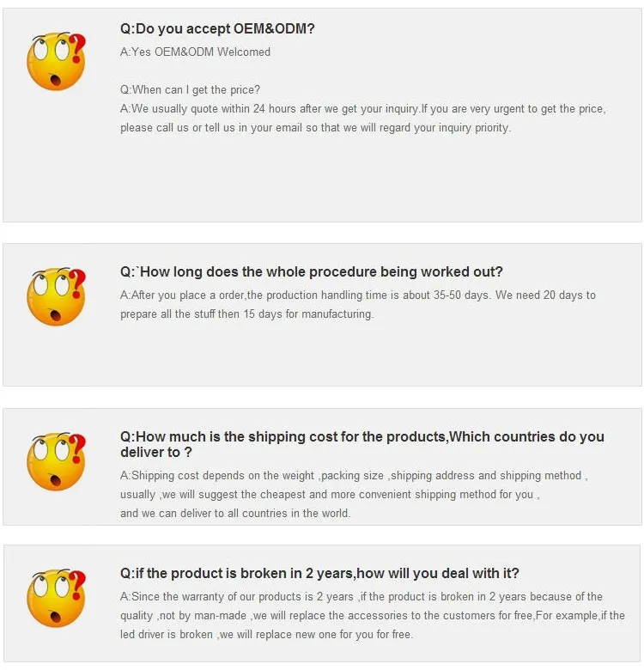Select the line suggesting the cheapest shipping method
The width and height of the screenshot is (644, 670).
click(330, 495)
